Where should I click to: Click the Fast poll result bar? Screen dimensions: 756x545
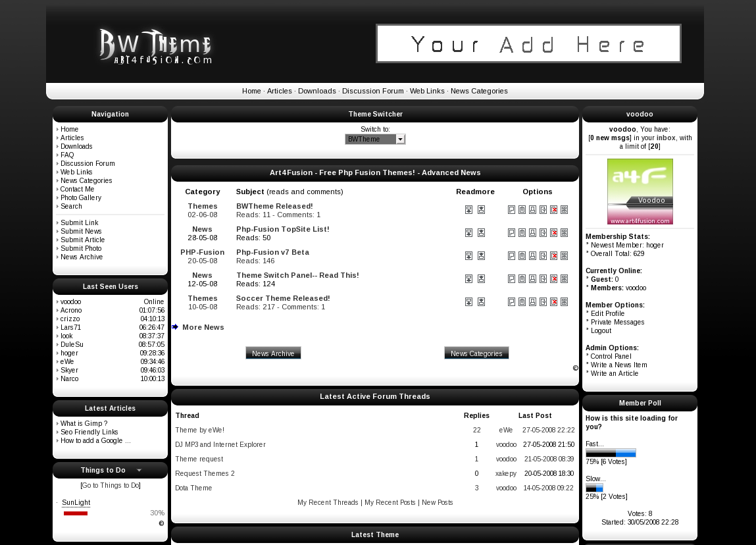611,453
